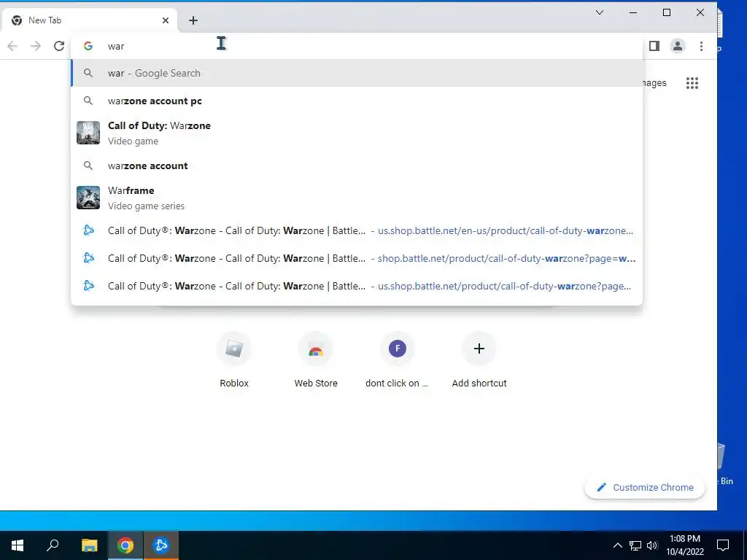Viewport: 747px width, 560px height.
Task: Choose 'warzone account pc' suggestion
Action: pyautogui.click(x=356, y=101)
